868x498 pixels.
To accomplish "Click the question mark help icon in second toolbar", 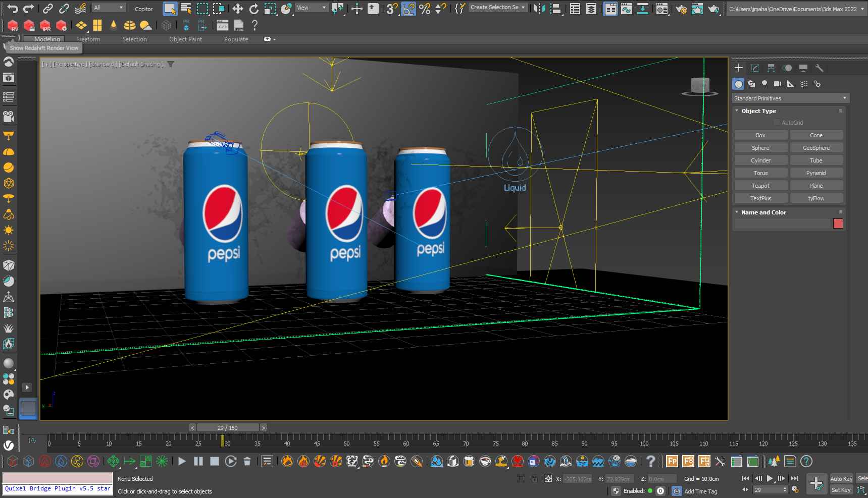I will coord(254,25).
